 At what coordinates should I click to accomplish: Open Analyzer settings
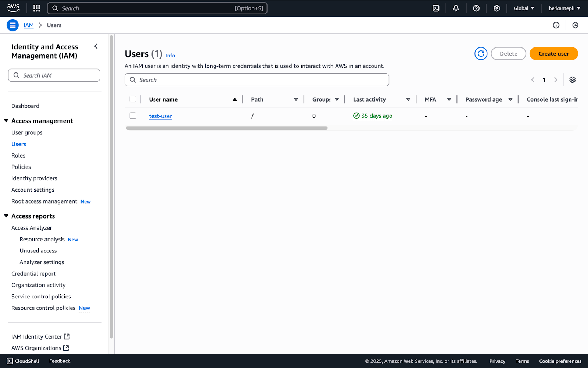click(42, 262)
